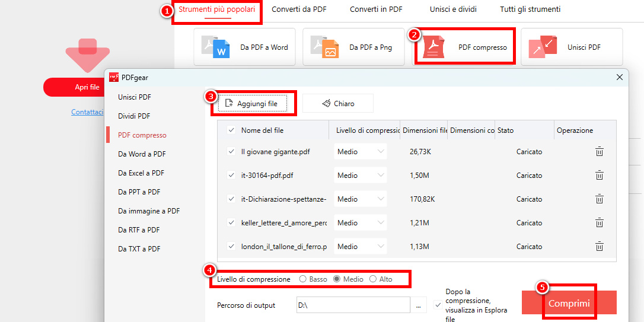The image size is (644, 322).
Task: Toggle checkbox for london_il_tallone_di_ferro file
Action: click(231, 247)
